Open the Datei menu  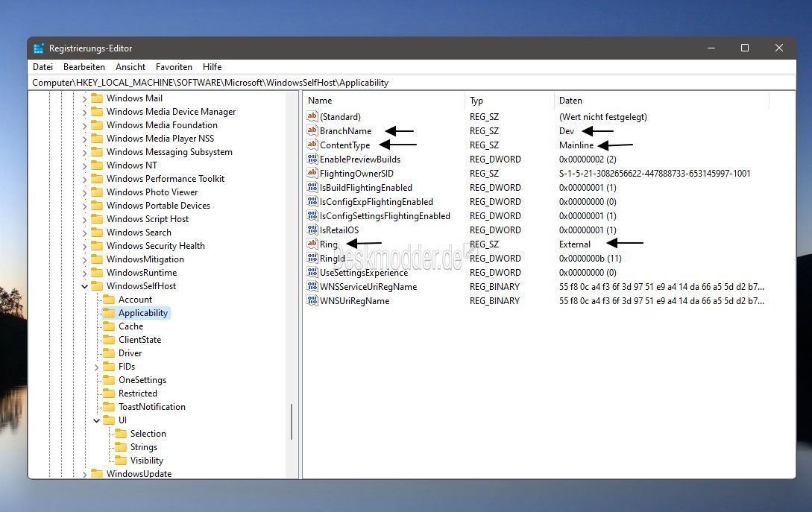pos(43,67)
